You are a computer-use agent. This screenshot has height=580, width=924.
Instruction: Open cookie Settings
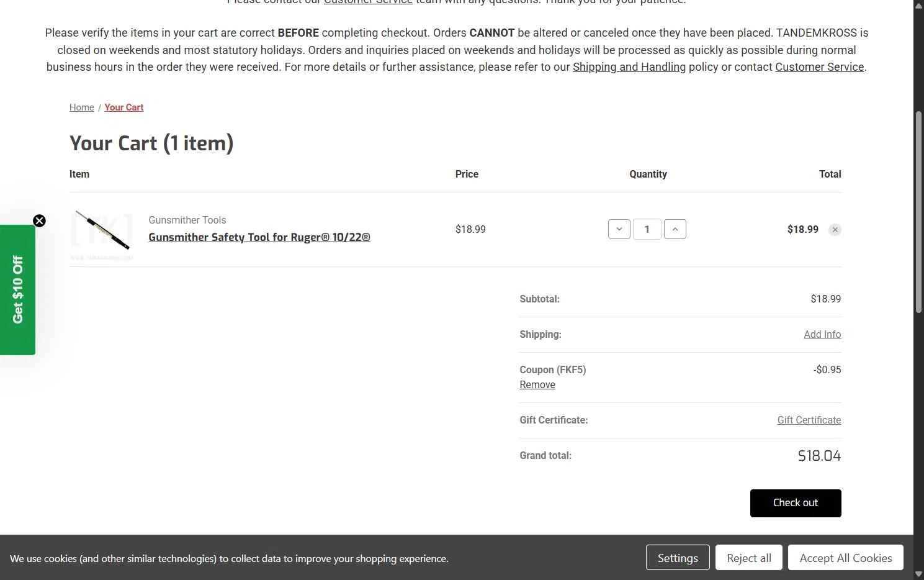(x=678, y=558)
